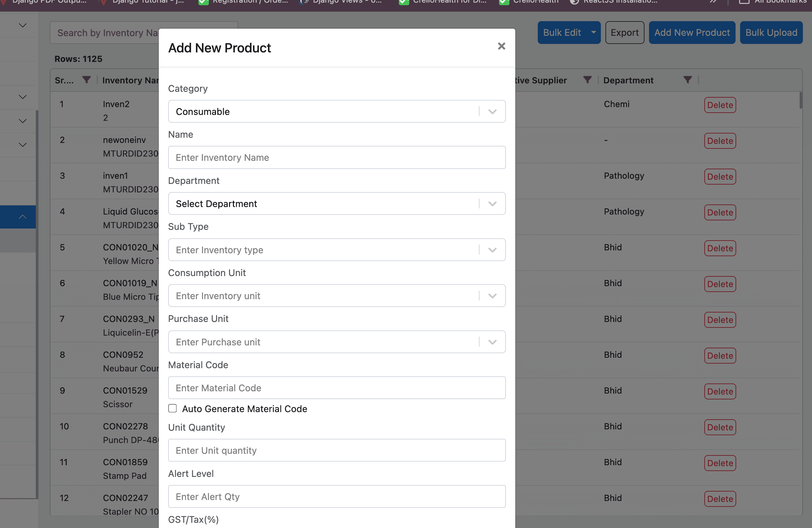812x528 pixels.
Task: Expand the Sub Type inventory type dropdown
Action: pos(337,250)
